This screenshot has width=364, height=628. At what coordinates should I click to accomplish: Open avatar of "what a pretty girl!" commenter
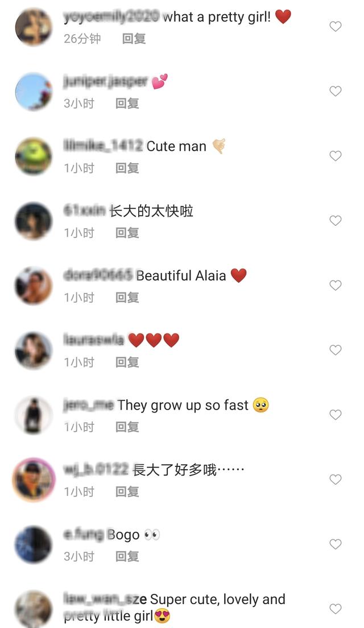pos(34,27)
